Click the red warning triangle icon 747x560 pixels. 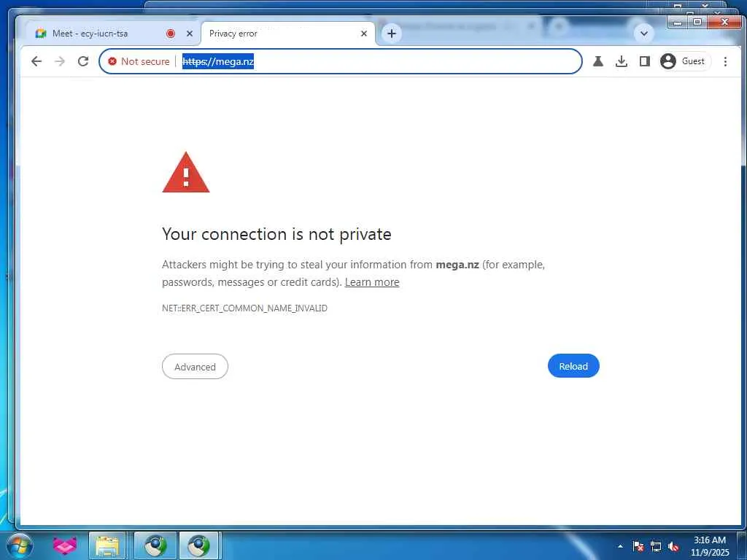coord(186,172)
